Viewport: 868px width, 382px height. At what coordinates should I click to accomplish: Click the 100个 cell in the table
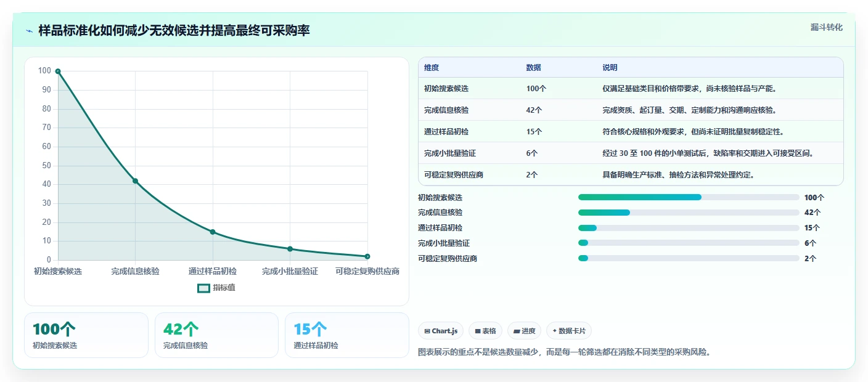click(536, 89)
